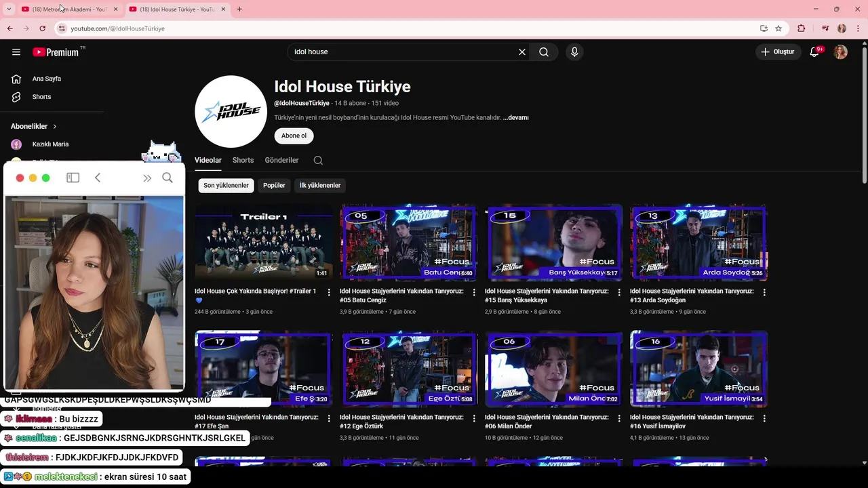Subscribe with the Abone ol button

[294, 136]
